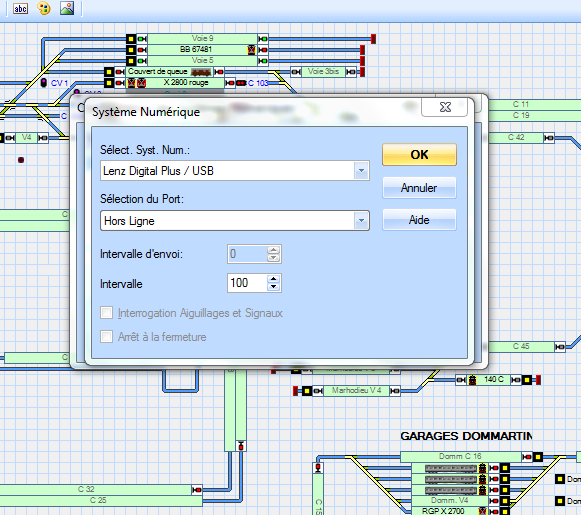Expand the Sélection du Port dropdown arrow
Image resolution: width=581 pixels, height=515 pixels.
tap(361, 221)
